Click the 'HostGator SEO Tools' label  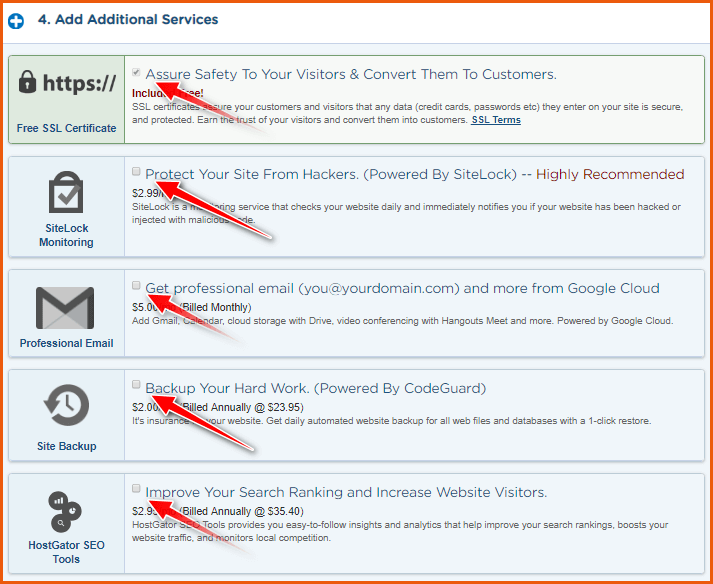(66, 552)
